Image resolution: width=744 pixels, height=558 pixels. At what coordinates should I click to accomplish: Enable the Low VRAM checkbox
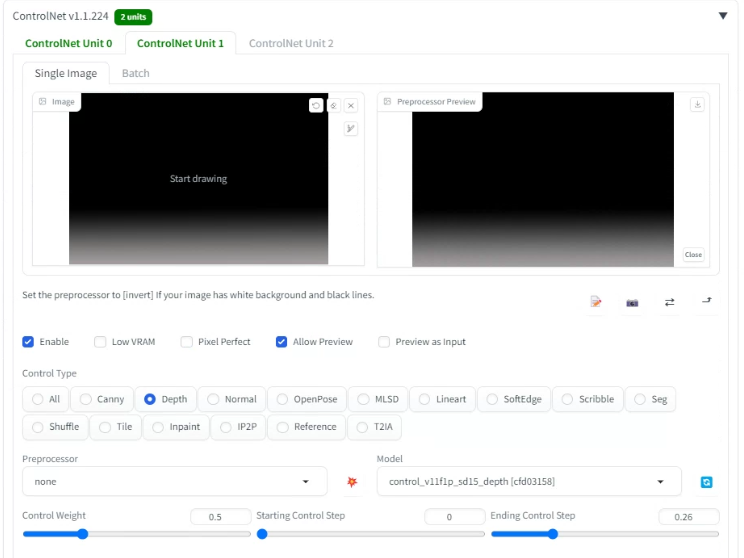(x=100, y=342)
